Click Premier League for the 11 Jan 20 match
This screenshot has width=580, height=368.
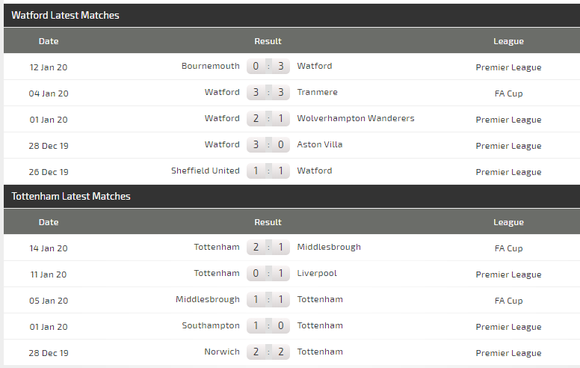coord(508,274)
